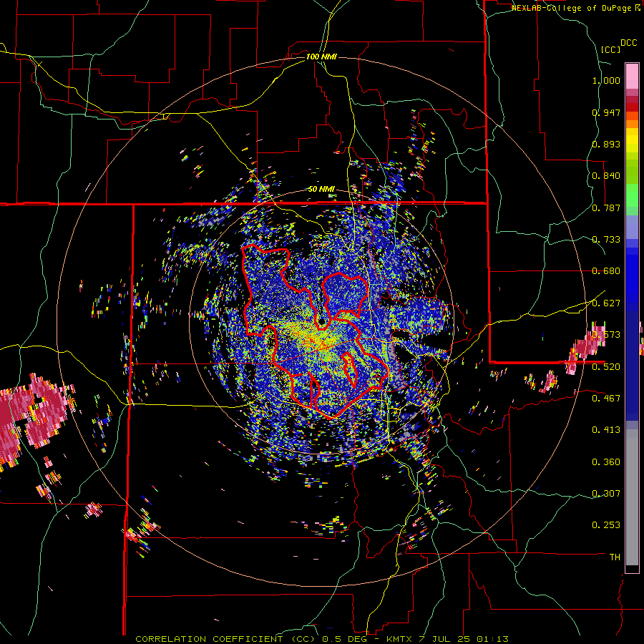Select the 0.627 legend value

coord(606,303)
